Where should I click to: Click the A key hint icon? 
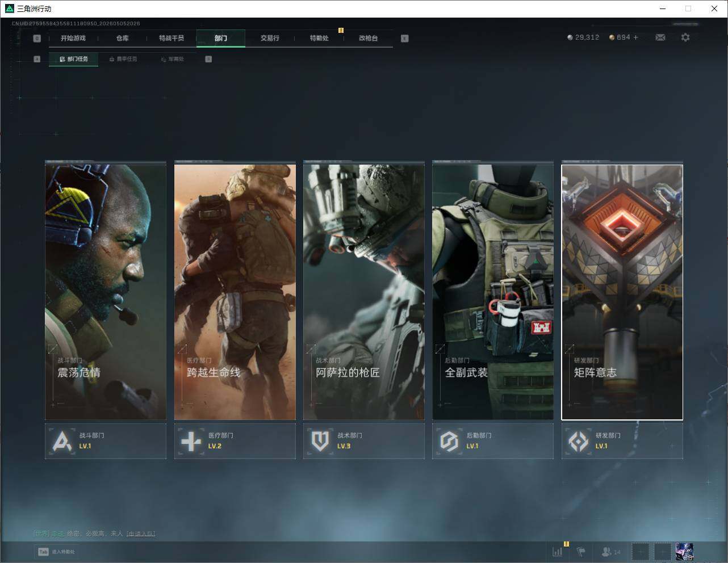37,59
